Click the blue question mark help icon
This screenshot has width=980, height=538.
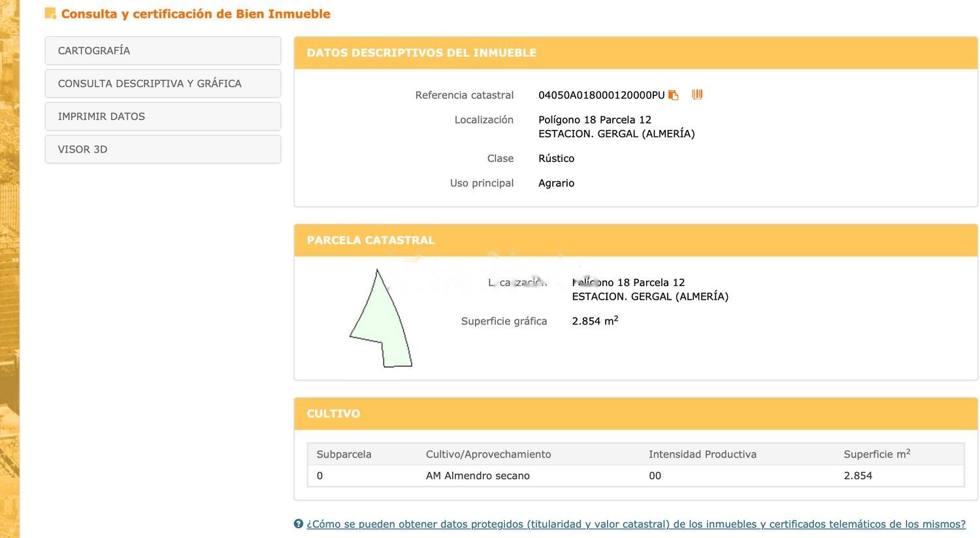tap(299, 524)
